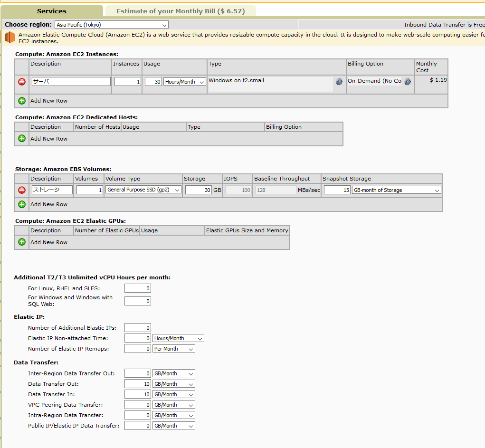This screenshot has width=485, height=448.
Task: Click Number of Elastic IP Remaps field
Action: pos(138,349)
